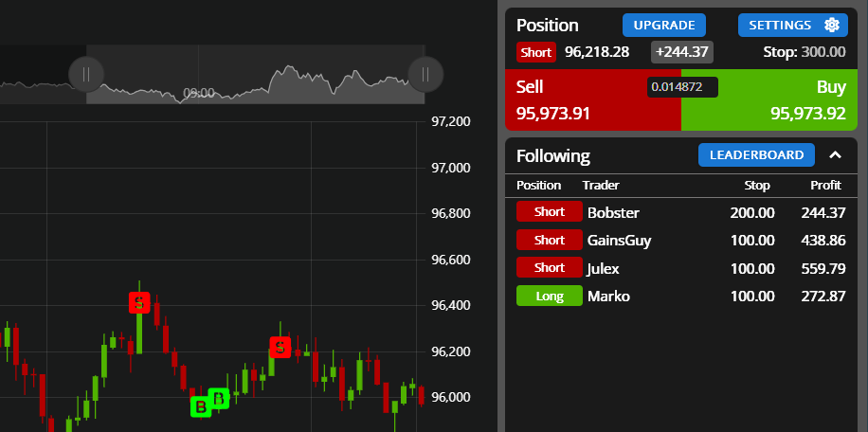Select trader Julex in Following list

coord(603,269)
